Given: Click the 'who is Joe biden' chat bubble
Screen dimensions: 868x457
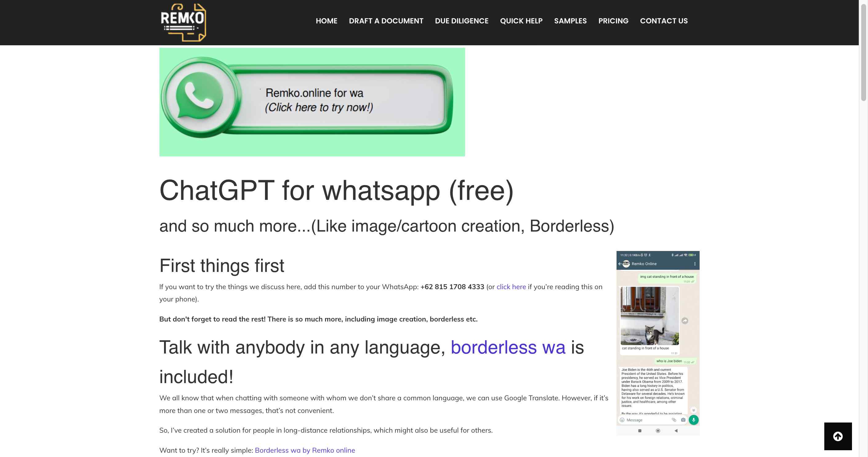Looking at the screenshot, I should coord(675,361).
